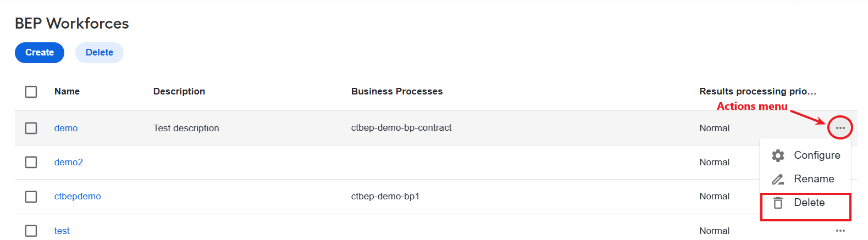The width and height of the screenshot is (868, 240).
Task: Open the test workforce link
Action: pyautogui.click(x=62, y=231)
